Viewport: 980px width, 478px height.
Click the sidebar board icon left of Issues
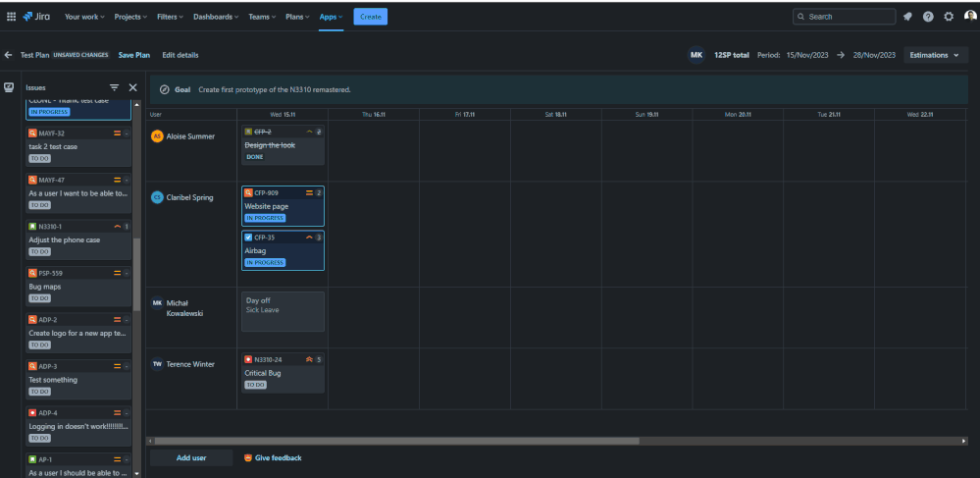(x=9, y=87)
